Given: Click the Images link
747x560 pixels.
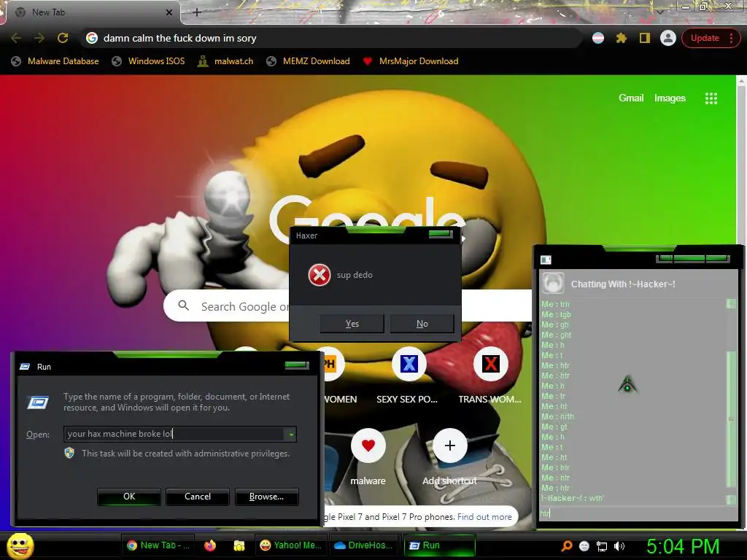Looking at the screenshot, I should click(670, 98).
